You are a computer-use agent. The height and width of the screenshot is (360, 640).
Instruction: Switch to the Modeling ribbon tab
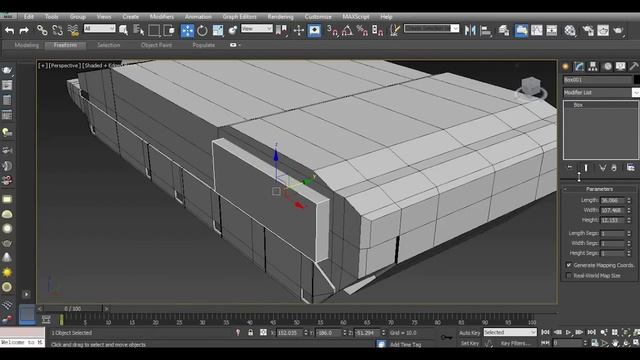(27, 45)
